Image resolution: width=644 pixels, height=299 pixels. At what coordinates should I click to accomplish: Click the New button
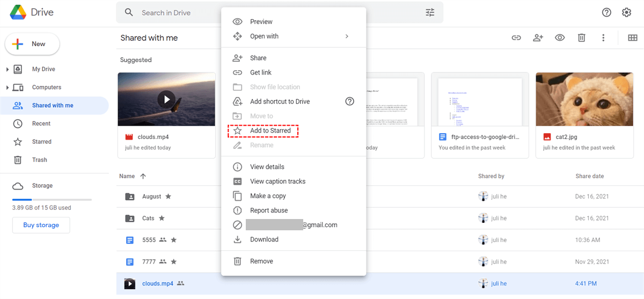[x=32, y=44]
